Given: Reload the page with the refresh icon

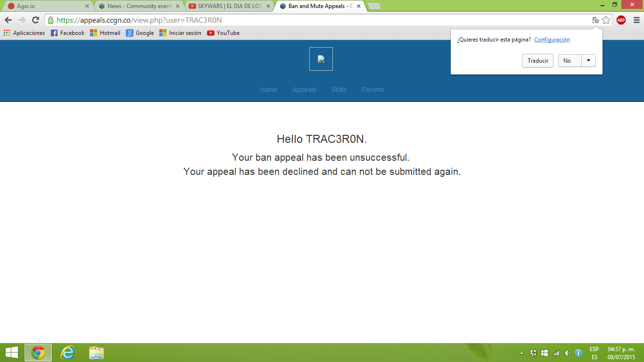Looking at the screenshot, I should 35,20.
